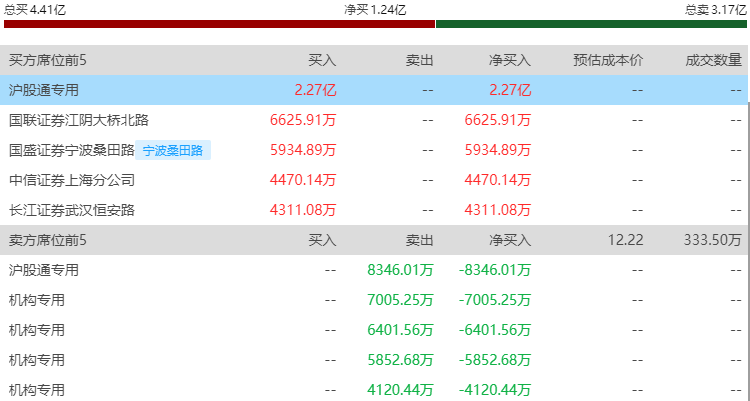Click the 买方席位前5 section header
Viewport: 750px width, 401px height.
[48, 60]
